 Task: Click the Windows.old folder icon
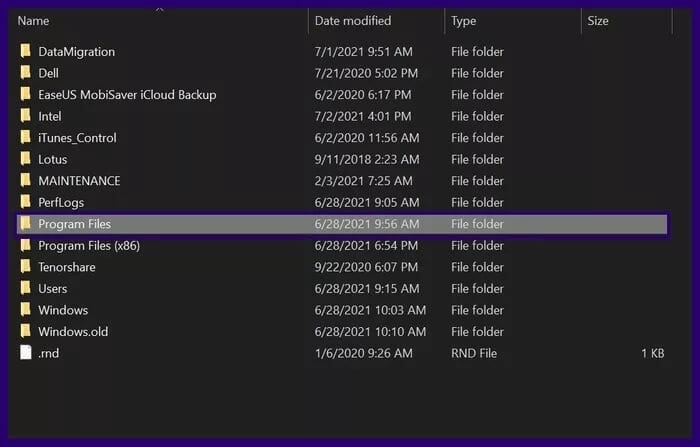[26, 331]
